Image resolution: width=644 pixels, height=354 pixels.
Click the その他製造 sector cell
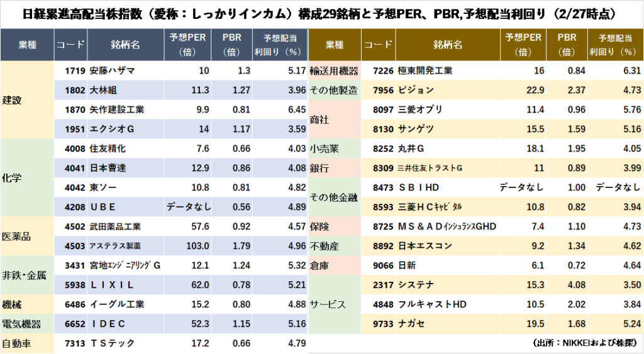pyautogui.click(x=335, y=90)
